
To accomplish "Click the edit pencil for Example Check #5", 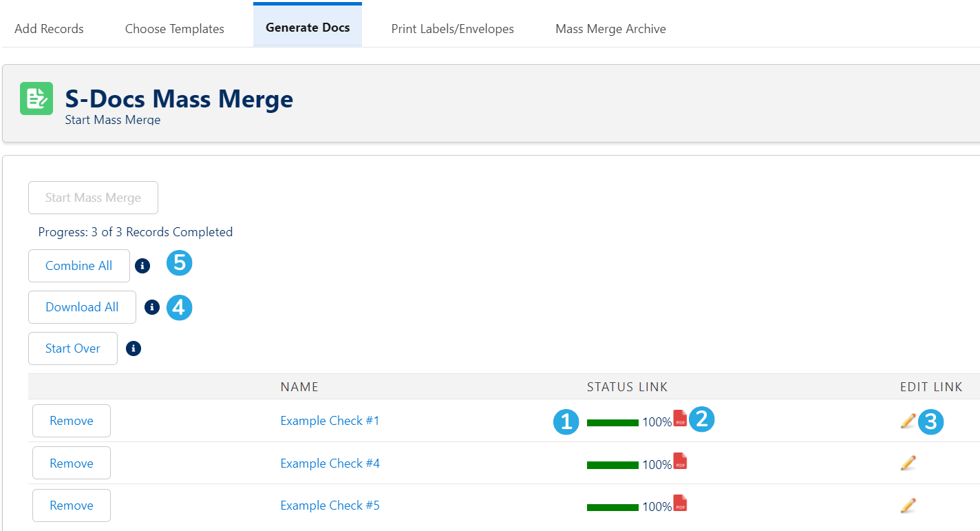I will (x=908, y=506).
